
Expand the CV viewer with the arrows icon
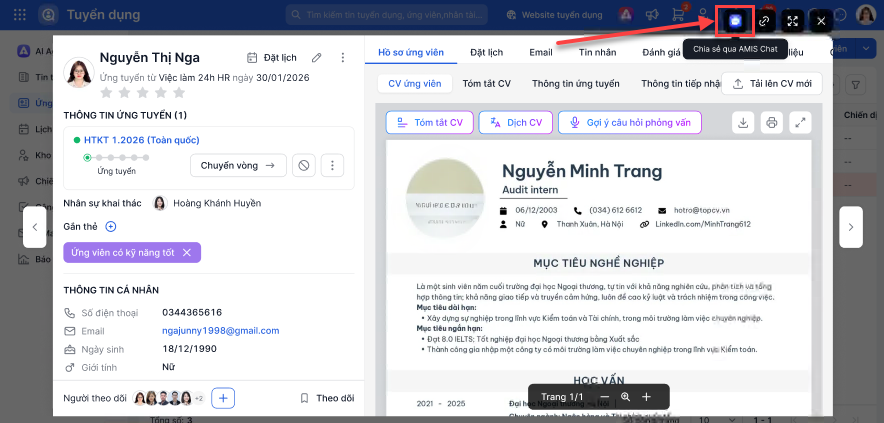tap(800, 122)
